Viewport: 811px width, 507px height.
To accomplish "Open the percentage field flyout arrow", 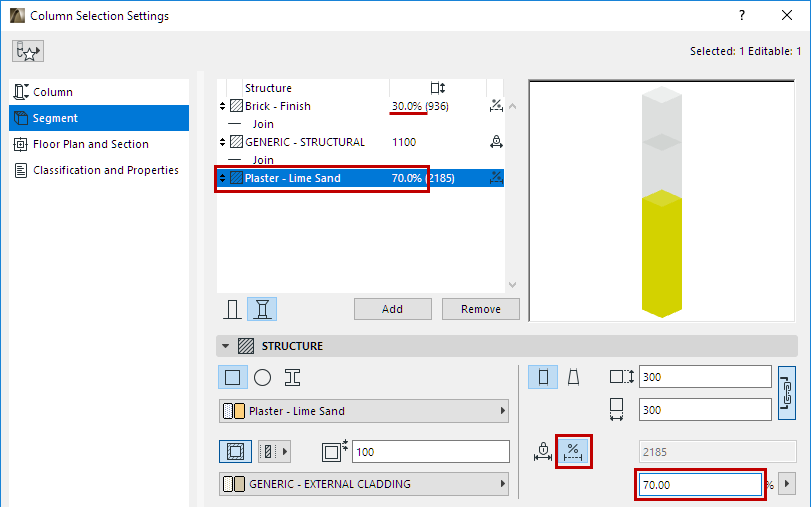I will [787, 484].
